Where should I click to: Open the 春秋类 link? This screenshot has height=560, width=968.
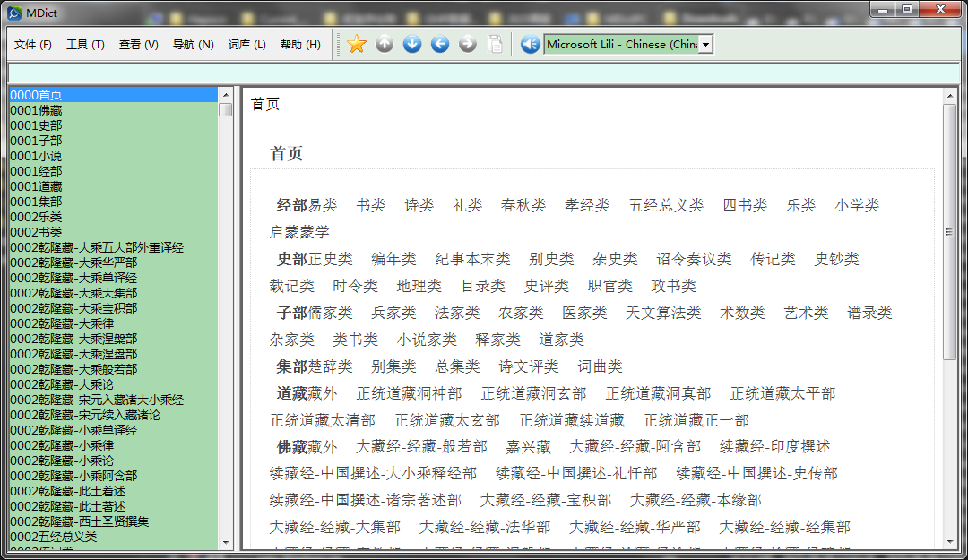pos(523,205)
